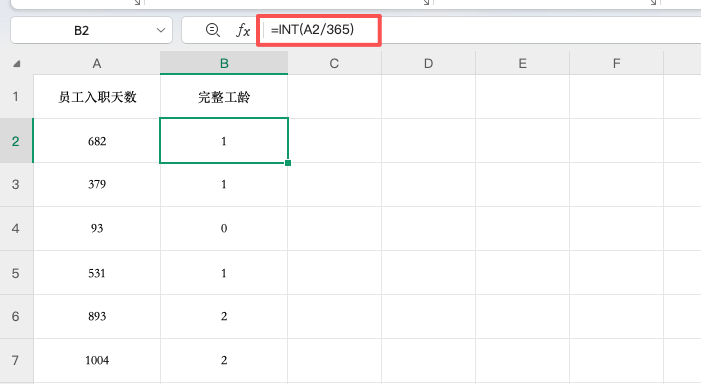Click cell containing 完整工龄

coord(224,97)
